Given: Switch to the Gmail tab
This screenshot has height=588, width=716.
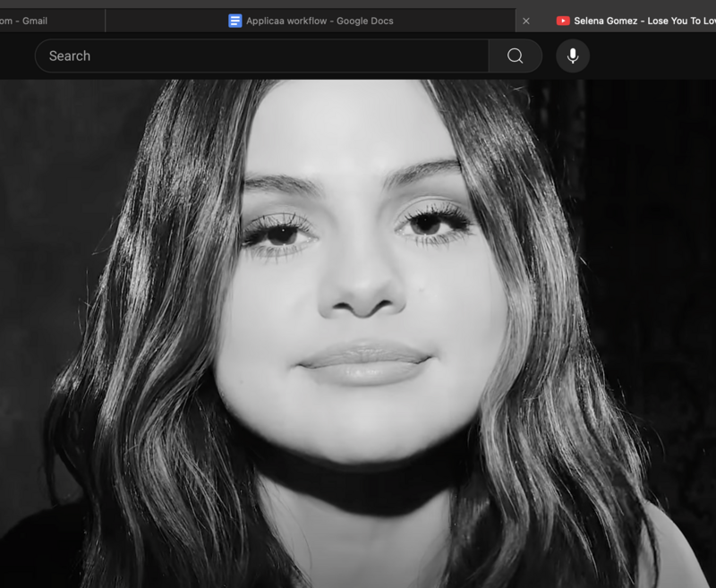Looking at the screenshot, I should click(x=36, y=21).
